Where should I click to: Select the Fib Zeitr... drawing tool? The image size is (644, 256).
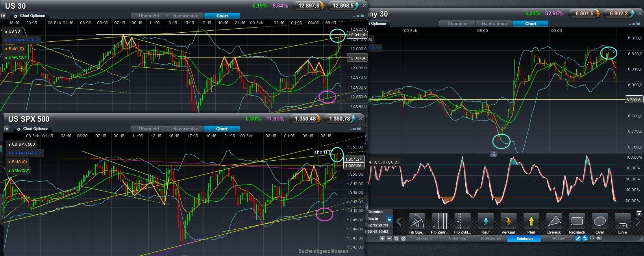pos(440,224)
